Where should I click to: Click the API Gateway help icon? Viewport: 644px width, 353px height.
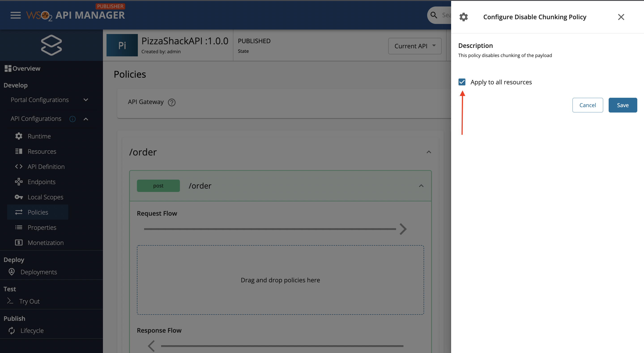172,102
